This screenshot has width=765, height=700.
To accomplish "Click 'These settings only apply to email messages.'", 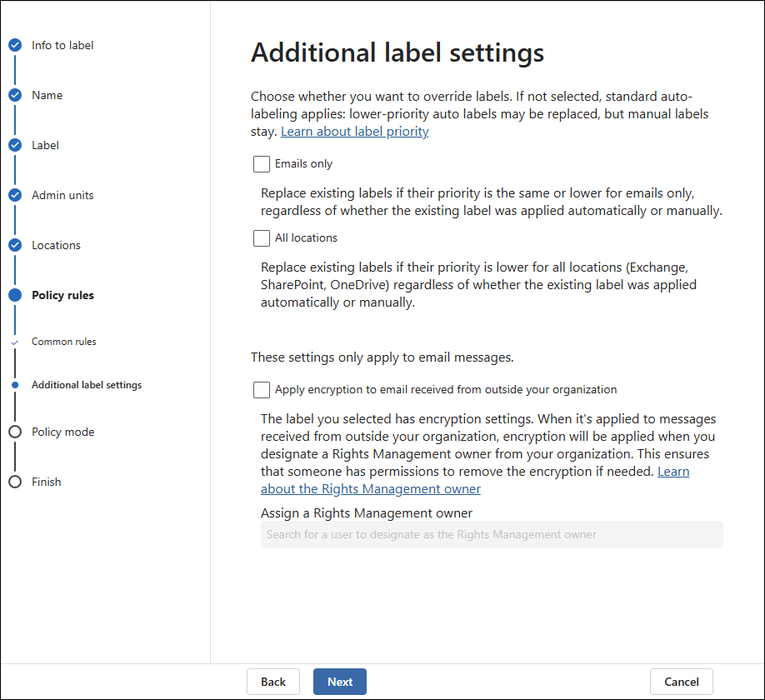I will point(382,357).
